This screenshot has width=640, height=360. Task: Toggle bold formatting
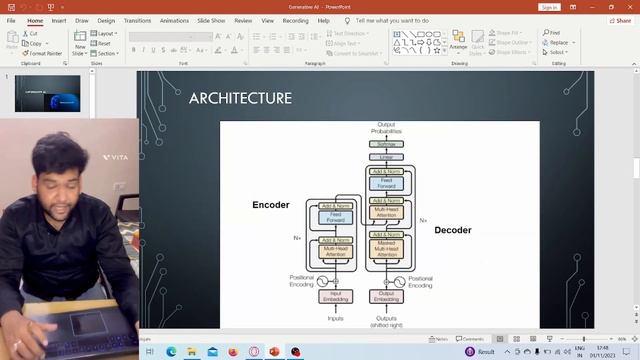point(133,50)
